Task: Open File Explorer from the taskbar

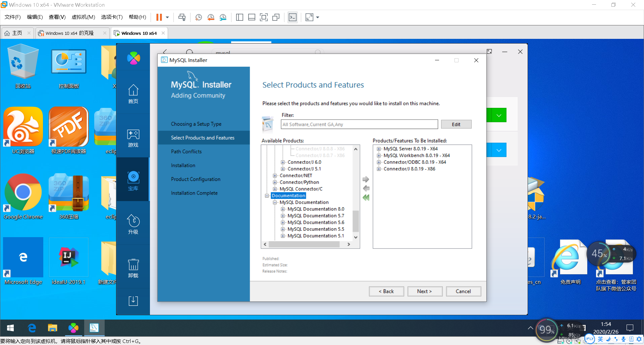Action: click(52, 328)
